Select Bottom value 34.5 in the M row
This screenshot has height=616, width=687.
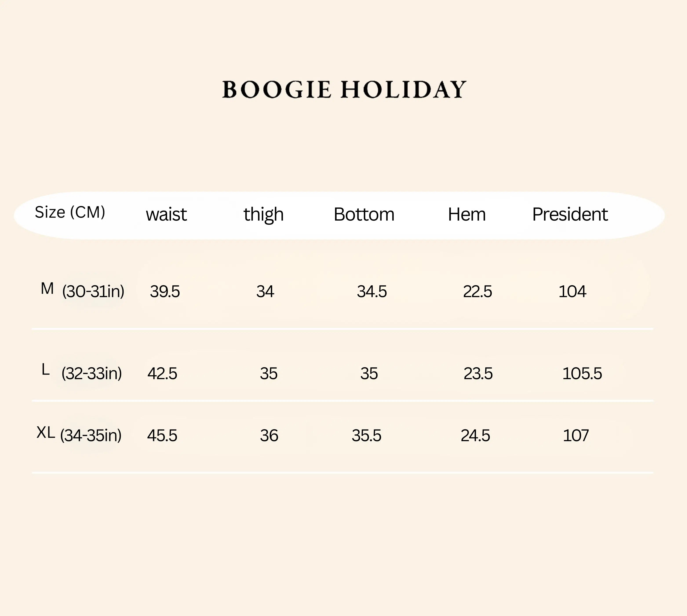coord(372,291)
